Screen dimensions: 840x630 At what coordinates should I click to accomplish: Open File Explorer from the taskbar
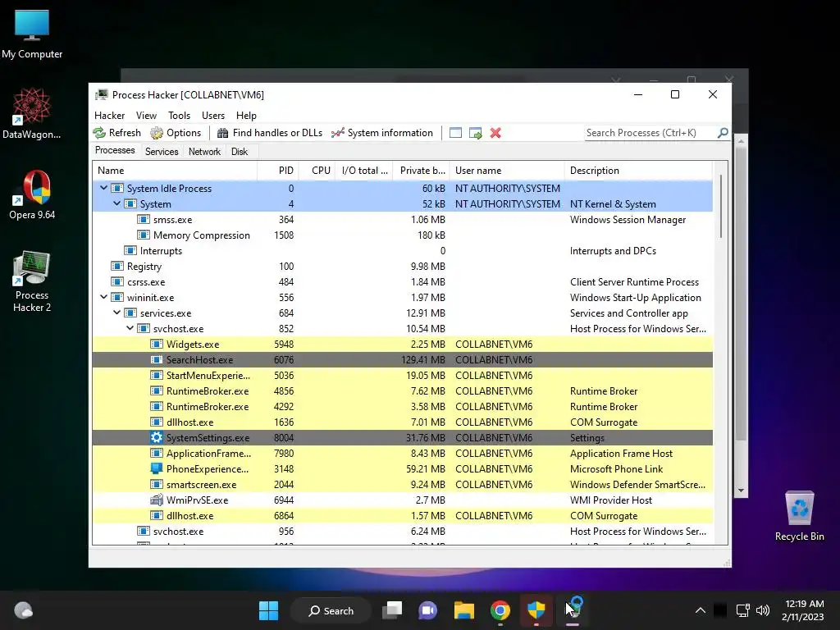click(464, 610)
